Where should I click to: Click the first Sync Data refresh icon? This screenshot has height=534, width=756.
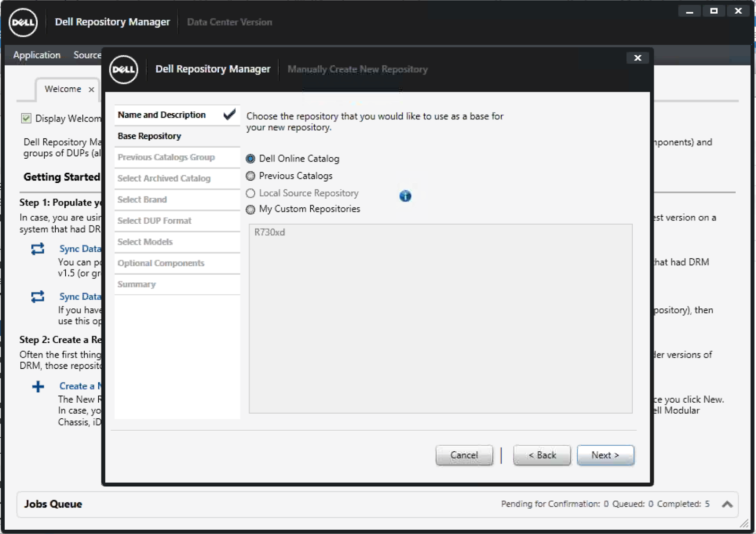coord(38,249)
